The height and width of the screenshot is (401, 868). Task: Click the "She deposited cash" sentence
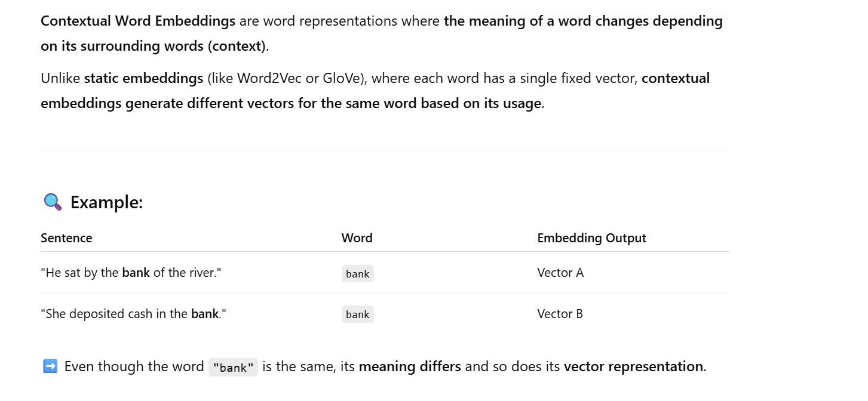133,314
